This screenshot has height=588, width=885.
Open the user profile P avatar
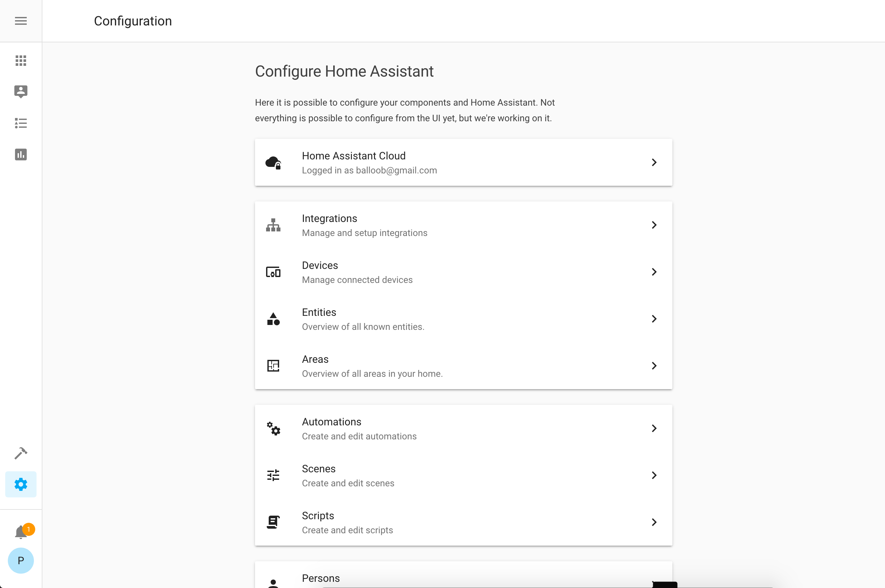[21, 560]
